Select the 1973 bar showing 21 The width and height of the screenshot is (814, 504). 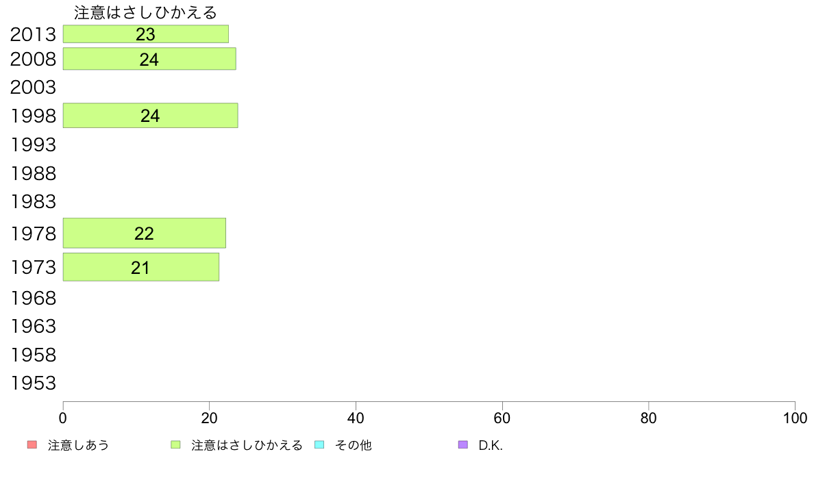[141, 267]
